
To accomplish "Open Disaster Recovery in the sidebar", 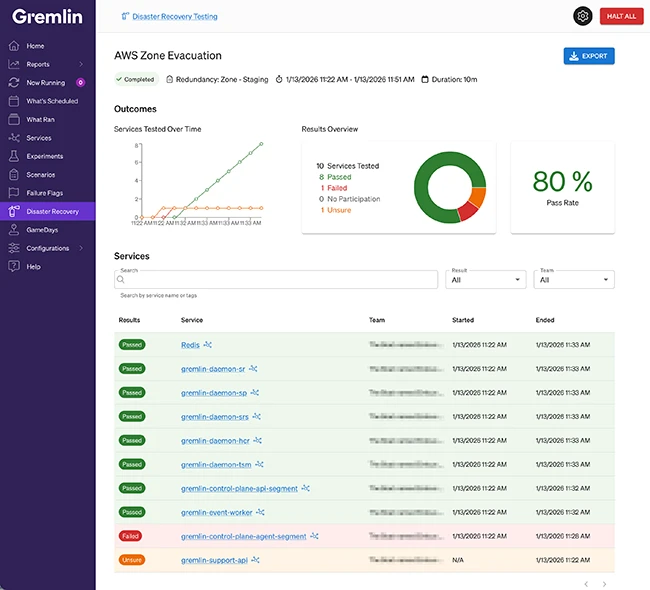I will click(52, 211).
